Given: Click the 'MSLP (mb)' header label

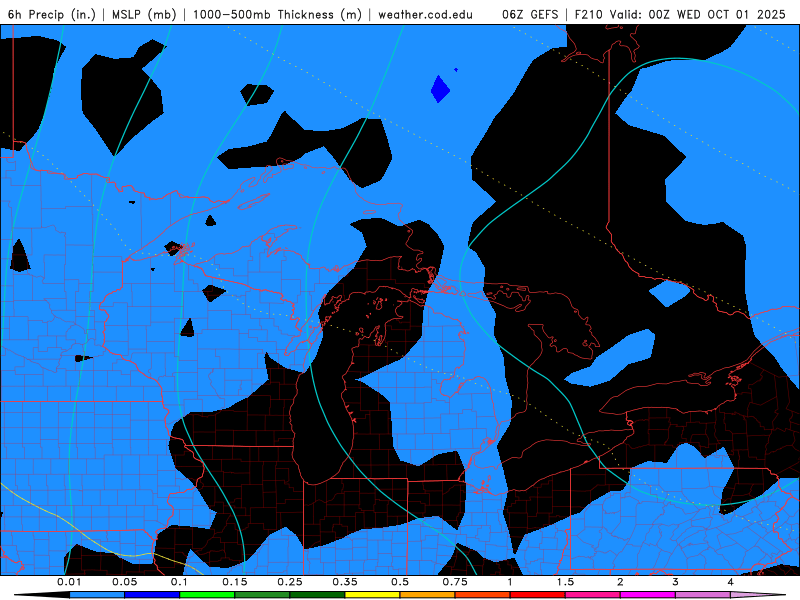Looking at the screenshot, I should point(144,14).
